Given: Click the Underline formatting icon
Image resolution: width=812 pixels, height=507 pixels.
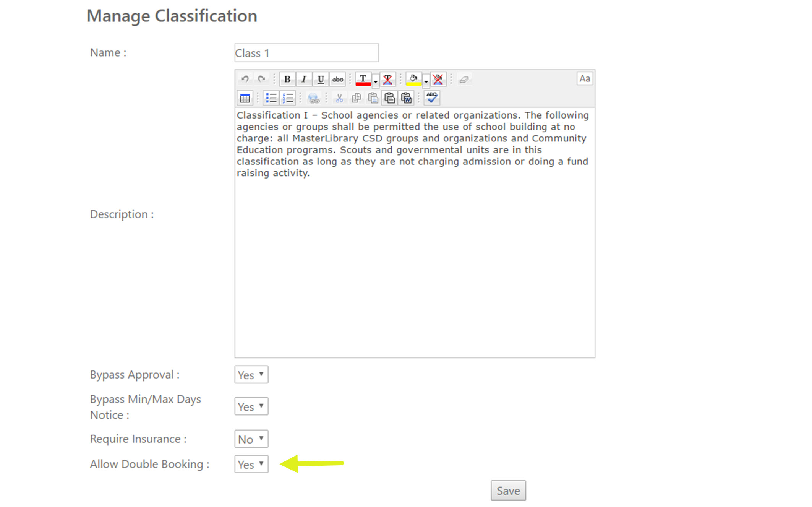Looking at the screenshot, I should 321,79.
